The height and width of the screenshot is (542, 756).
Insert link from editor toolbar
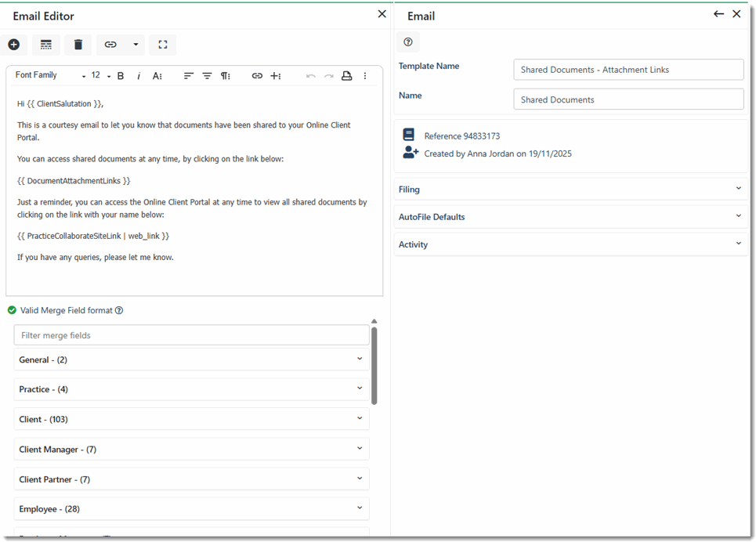[x=257, y=76]
